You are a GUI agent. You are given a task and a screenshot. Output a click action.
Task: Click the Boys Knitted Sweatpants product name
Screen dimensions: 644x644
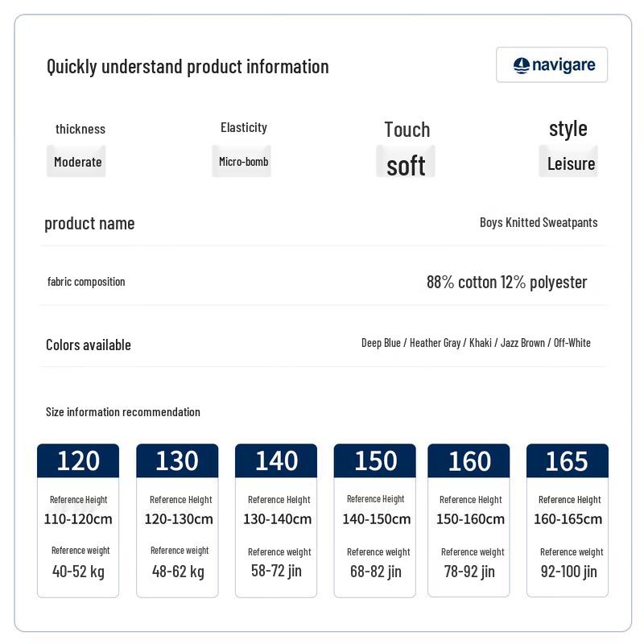[539, 222]
